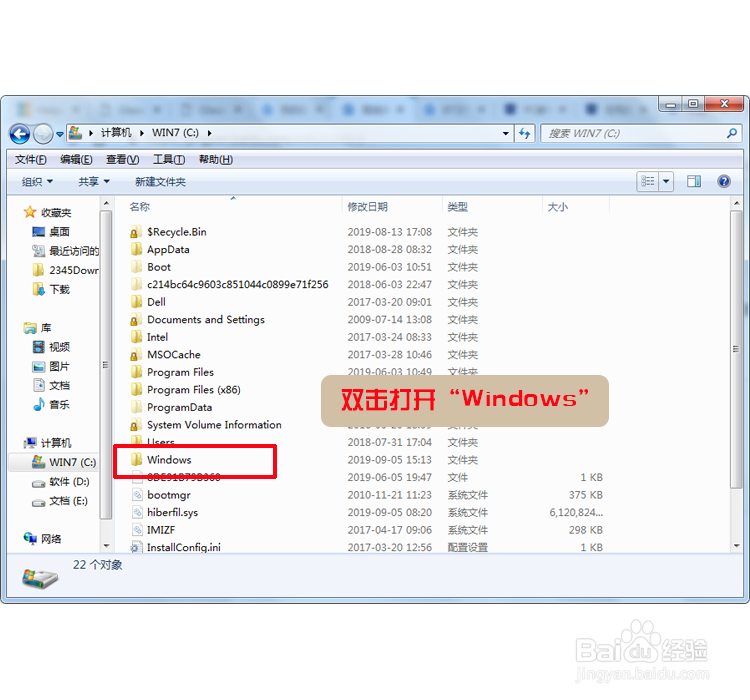The image size is (750, 700).
Task: Select the hiberfil.sys file icon
Action: (x=137, y=512)
